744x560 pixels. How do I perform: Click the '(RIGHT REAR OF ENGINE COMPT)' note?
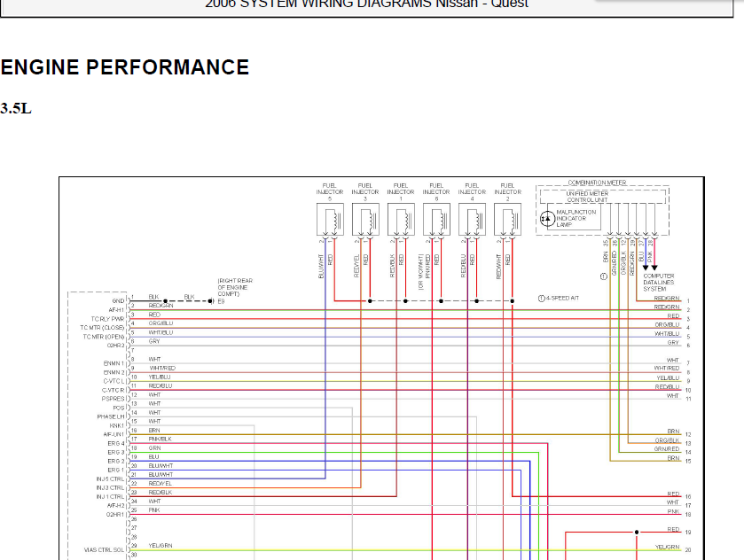pos(235,287)
